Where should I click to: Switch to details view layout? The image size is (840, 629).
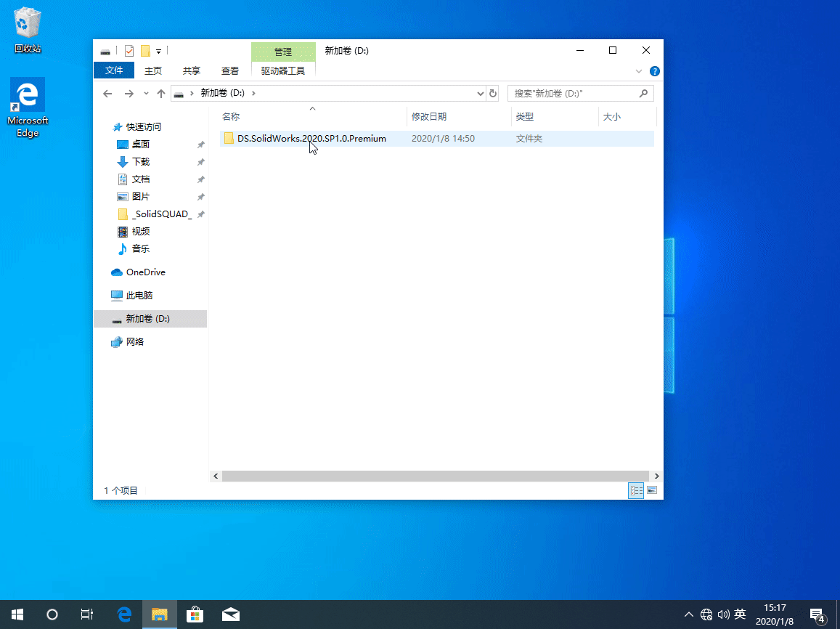(x=636, y=490)
